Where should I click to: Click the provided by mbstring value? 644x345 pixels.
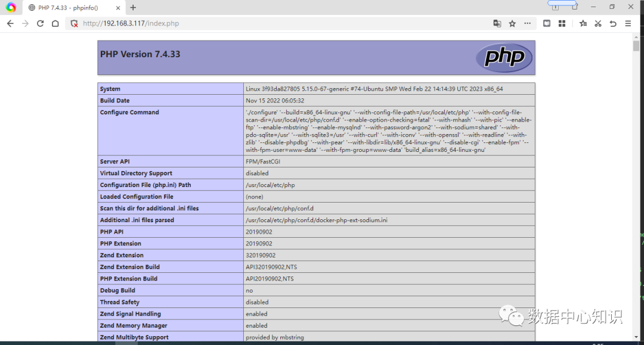point(275,337)
